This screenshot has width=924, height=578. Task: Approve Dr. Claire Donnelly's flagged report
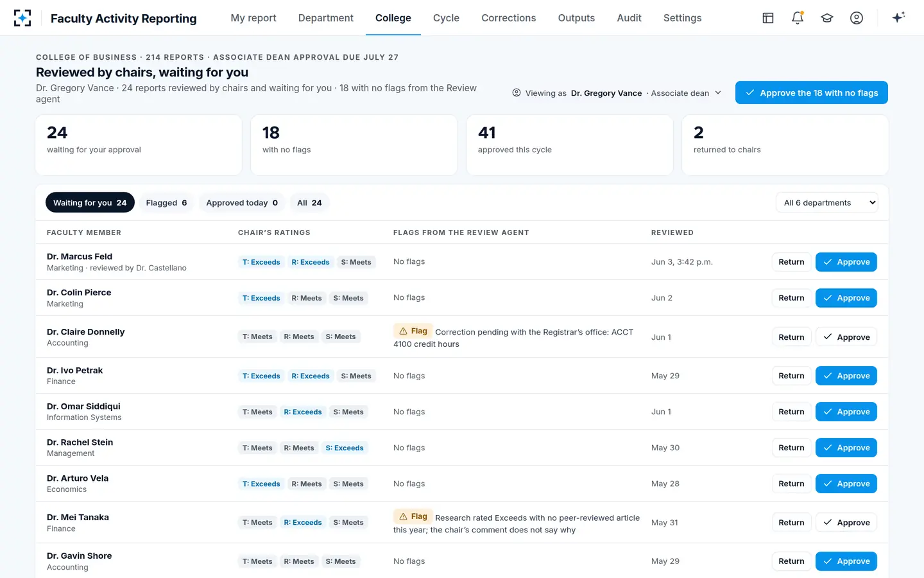[x=846, y=337]
